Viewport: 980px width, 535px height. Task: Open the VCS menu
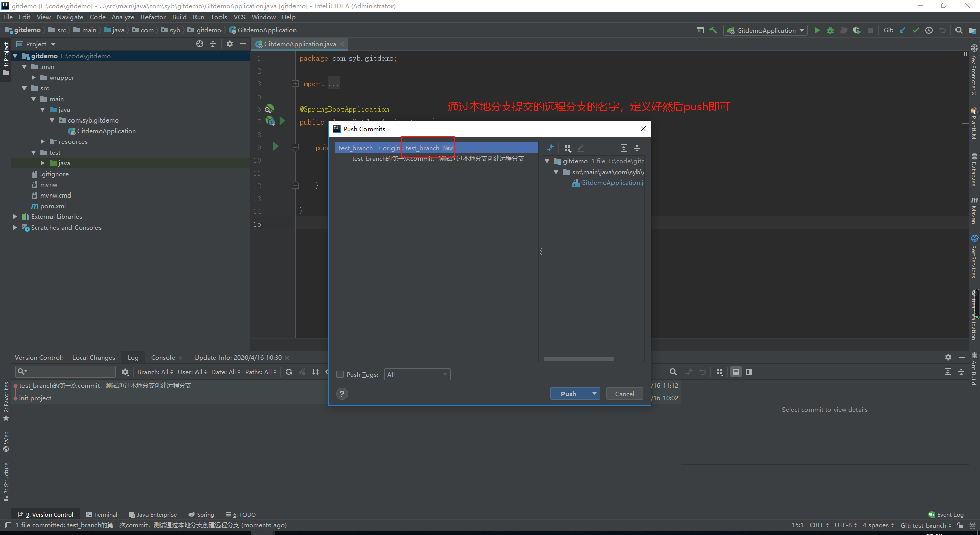tap(239, 17)
